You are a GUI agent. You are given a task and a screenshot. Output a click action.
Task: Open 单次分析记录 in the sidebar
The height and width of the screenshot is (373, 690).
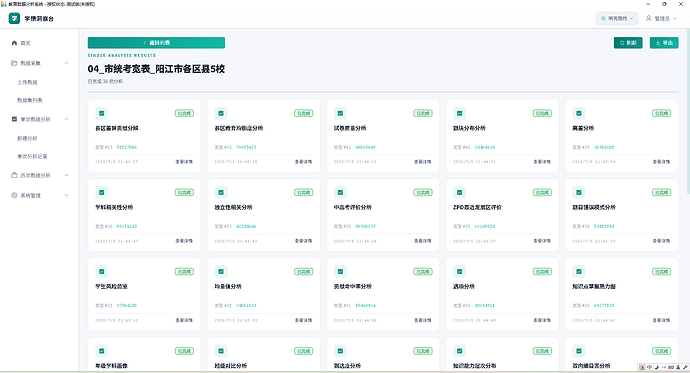pos(32,156)
